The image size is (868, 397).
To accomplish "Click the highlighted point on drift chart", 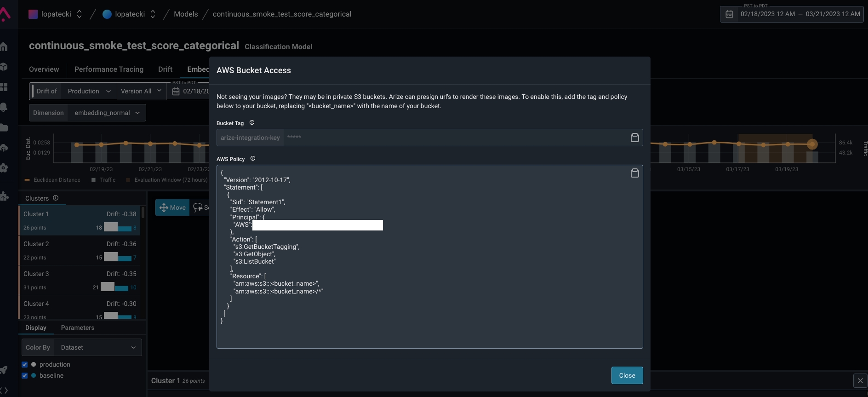I will tap(812, 144).
